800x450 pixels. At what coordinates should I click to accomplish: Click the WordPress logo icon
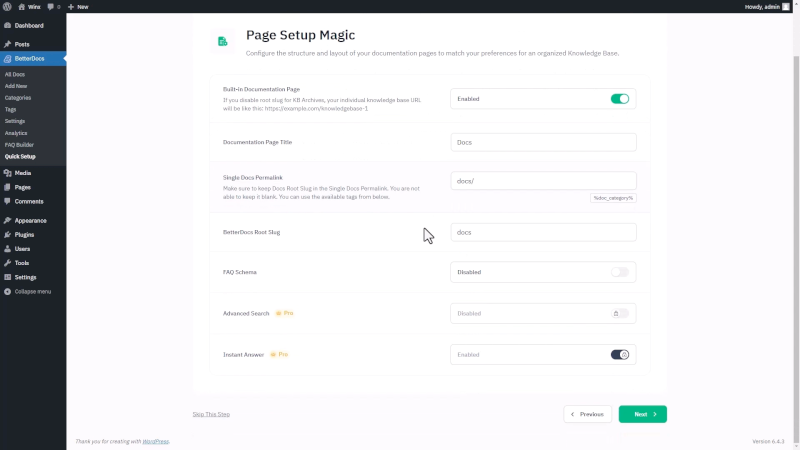(x=7, y=7)
